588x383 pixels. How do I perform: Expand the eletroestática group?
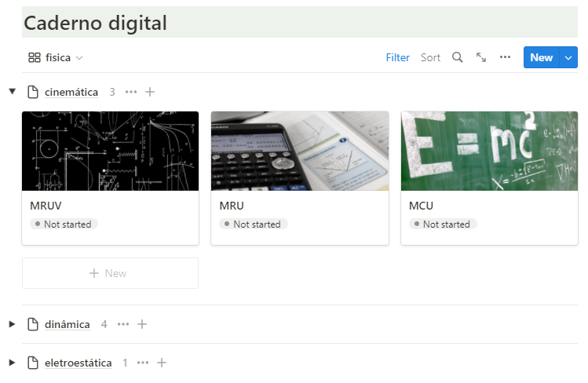12,363
